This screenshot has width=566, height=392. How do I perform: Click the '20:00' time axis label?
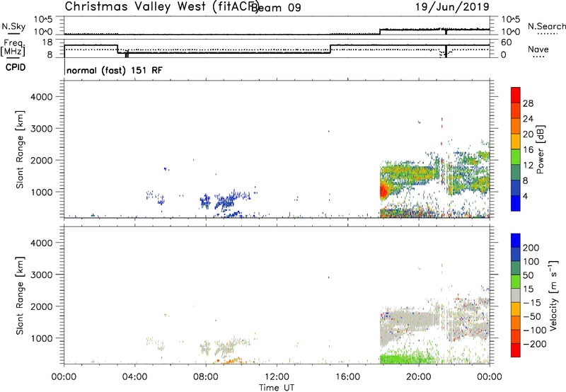(419, 377)
